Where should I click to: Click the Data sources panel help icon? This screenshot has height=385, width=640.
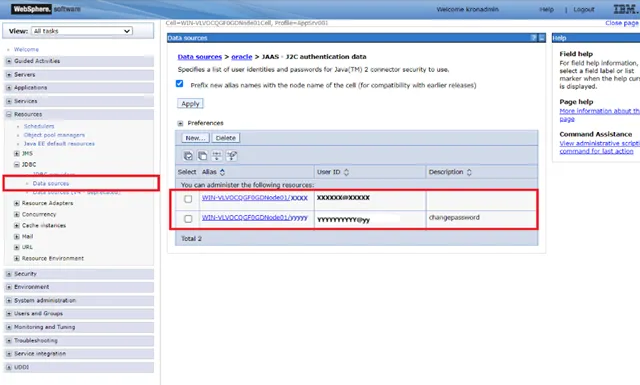tap(533, 38)
